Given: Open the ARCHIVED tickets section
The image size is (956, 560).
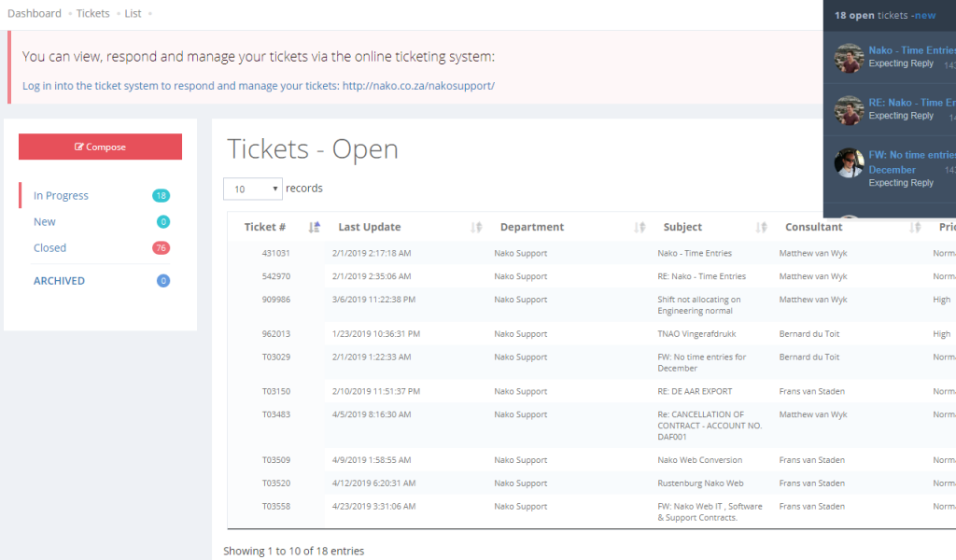Looking at the screenshot, I should pyautogui.click(x=59, y=281).
